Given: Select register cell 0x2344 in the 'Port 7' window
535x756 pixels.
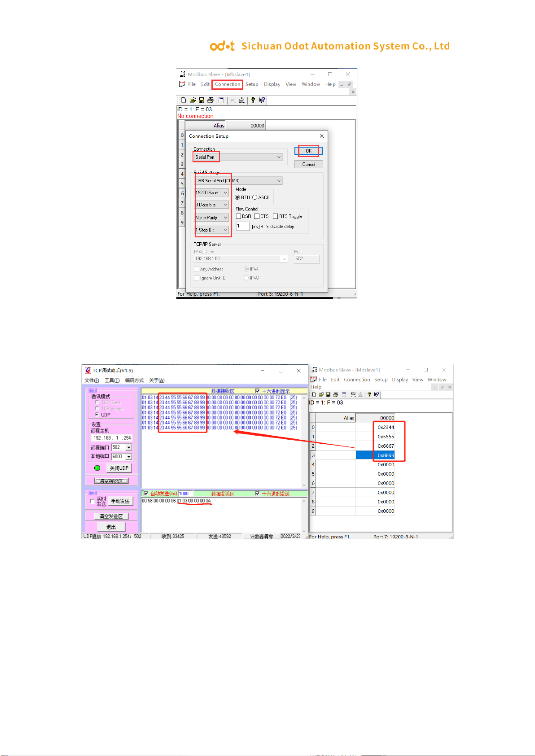Looking at the screenshot, I should pyautogui.click(x=375, y=427).
